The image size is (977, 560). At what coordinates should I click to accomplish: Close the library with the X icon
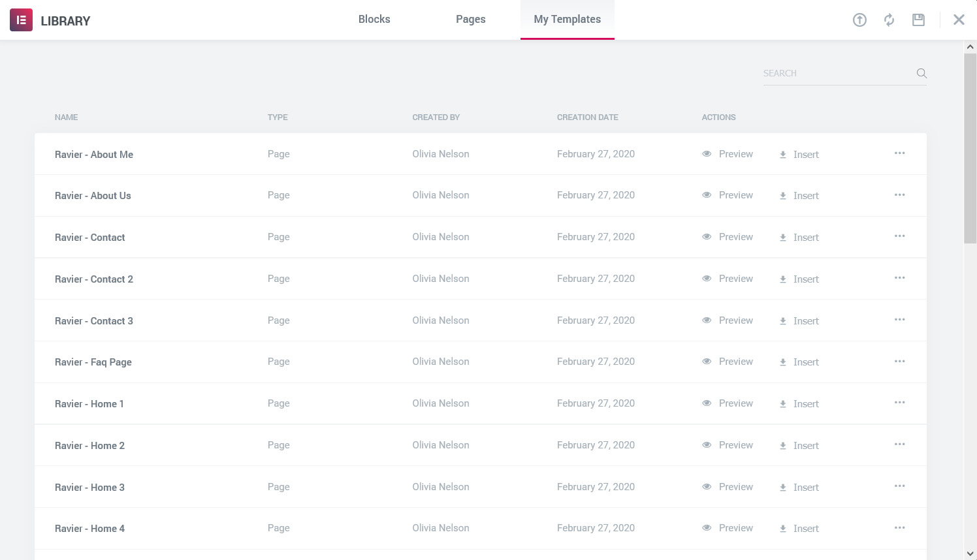pos(959,20)
